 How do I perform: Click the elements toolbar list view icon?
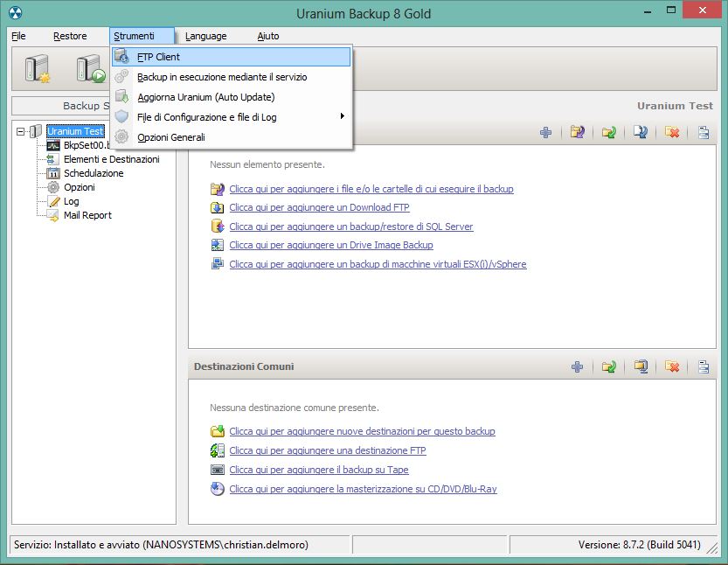[704, 132]
